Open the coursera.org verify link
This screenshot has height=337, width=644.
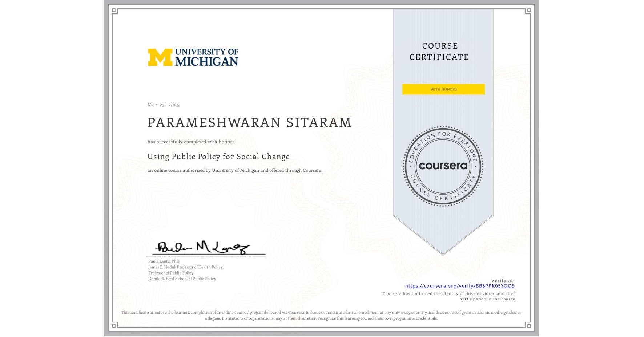click(x=460, y=286)
